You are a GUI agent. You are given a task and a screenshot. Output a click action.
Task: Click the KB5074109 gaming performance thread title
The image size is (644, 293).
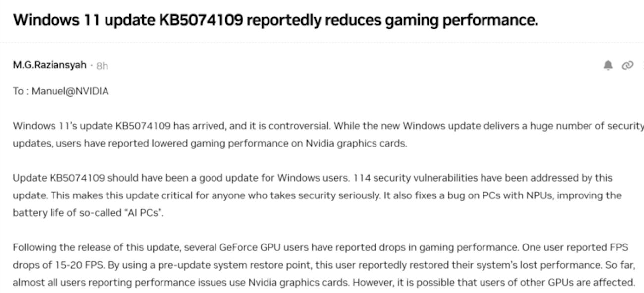point(275,20)
